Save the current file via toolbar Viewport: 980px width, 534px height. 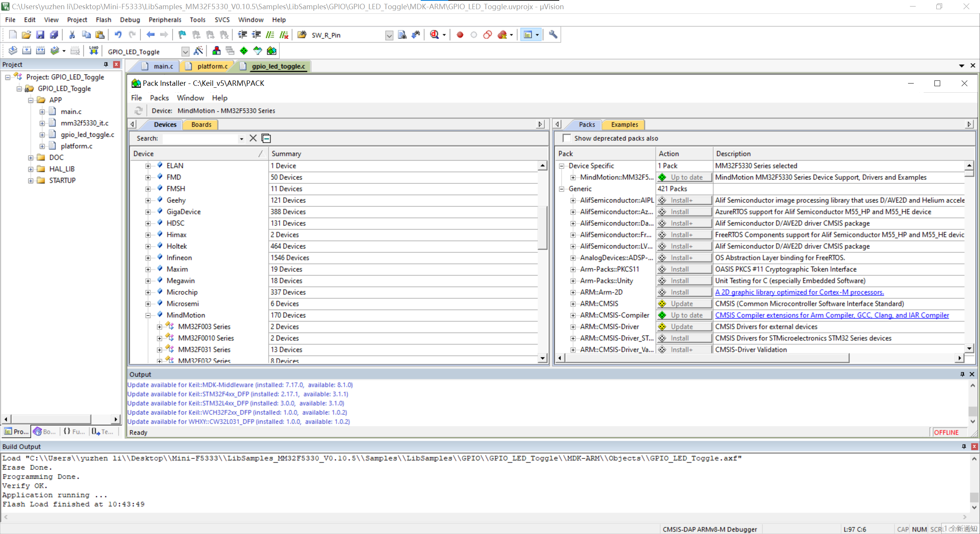click(40, 35)
